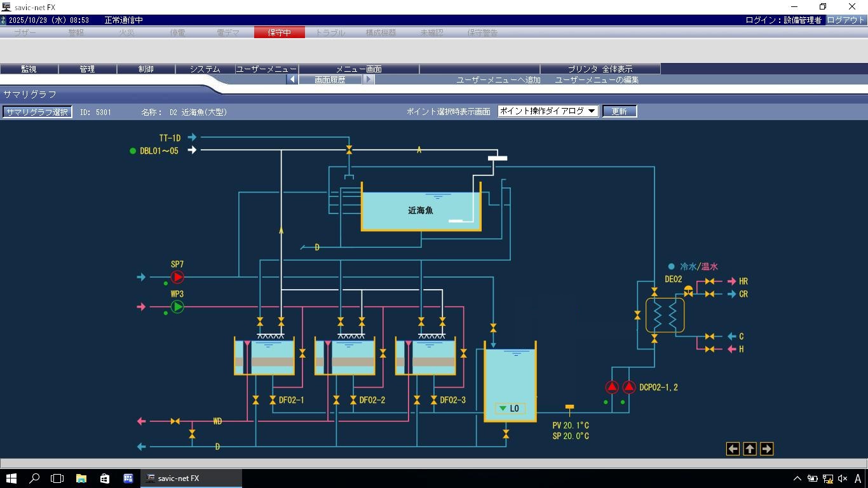
Task: Open the システム menu
Action: point(205,69)
